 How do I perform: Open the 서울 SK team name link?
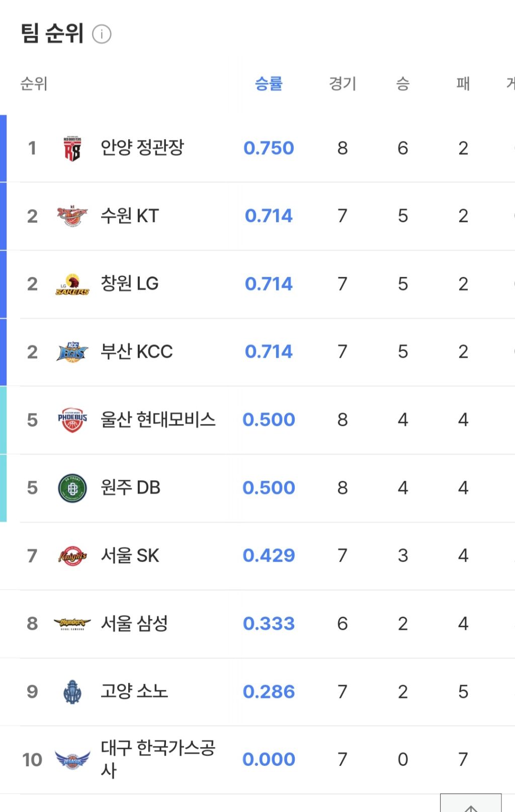pyautogui.click(x=130, y=556)
